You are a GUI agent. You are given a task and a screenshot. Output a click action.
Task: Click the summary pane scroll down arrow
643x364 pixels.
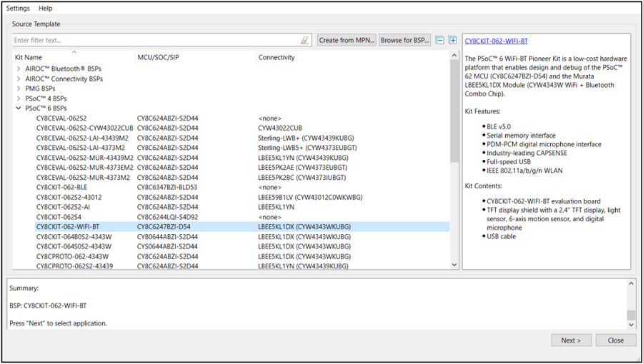point(632,324)
